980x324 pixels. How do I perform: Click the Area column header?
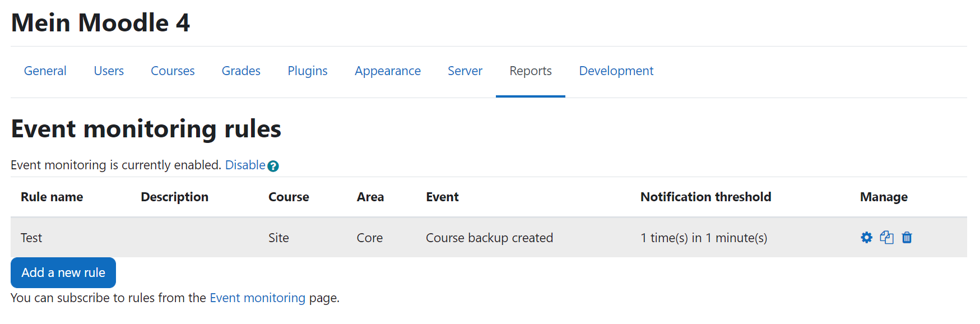click(370, 197)
